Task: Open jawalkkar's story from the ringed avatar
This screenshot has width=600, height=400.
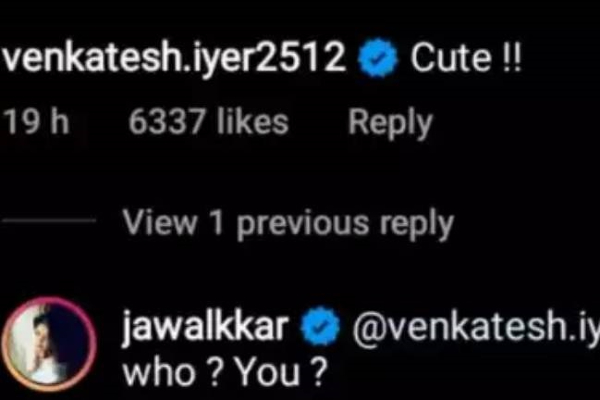Action: coord(49,343)
